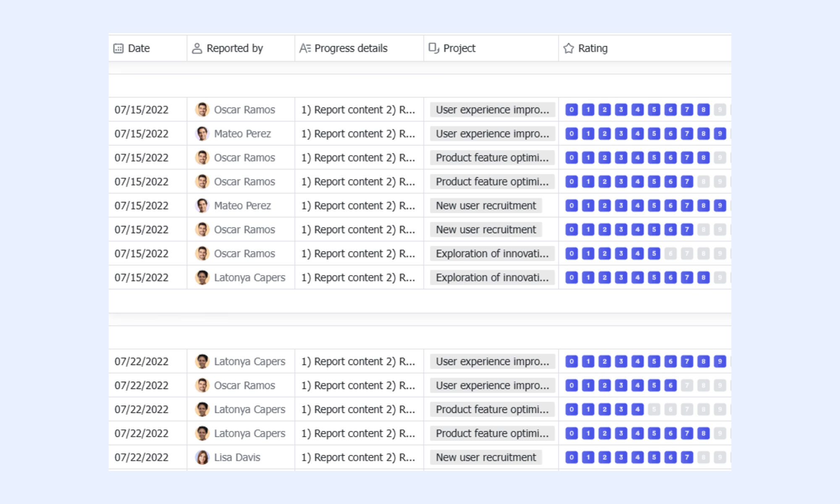This screenshot has width=840, height=504.
Task: Click the star icon beside the Rating header
Action: point(569,48)
